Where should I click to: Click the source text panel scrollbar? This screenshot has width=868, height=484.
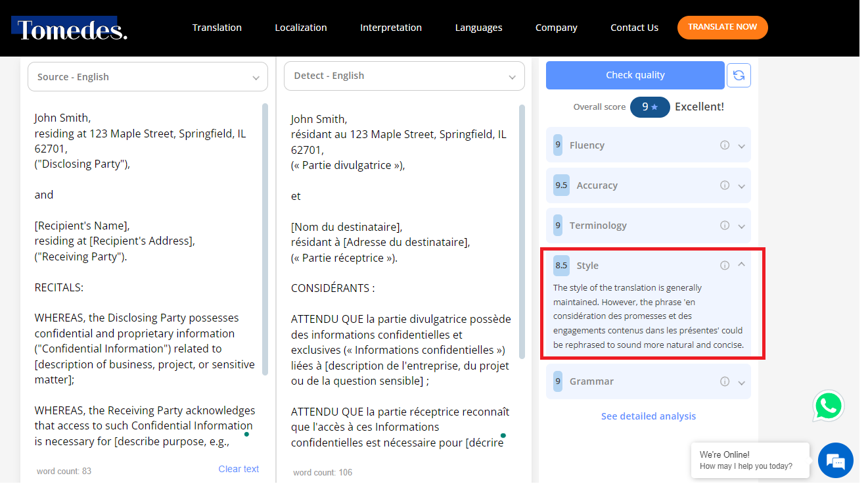point(265,239)
